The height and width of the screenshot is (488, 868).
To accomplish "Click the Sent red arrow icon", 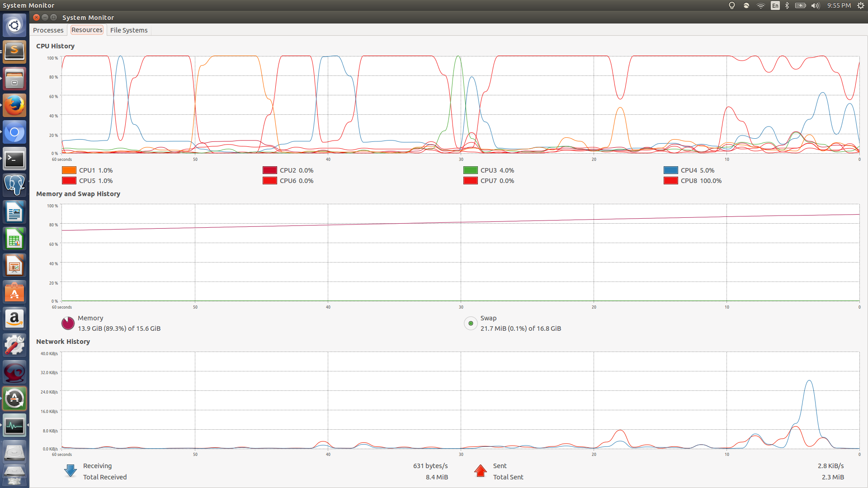I will pos(480,471).
